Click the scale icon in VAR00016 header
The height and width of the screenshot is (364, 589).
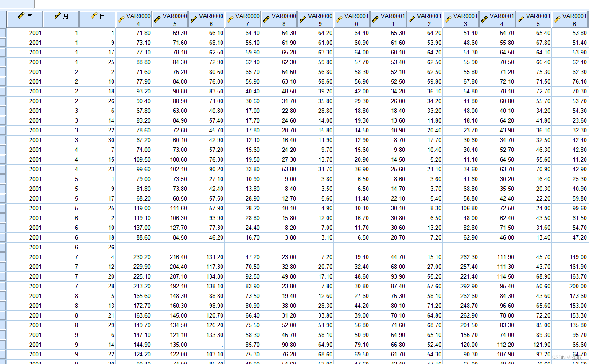coord(557,19)
